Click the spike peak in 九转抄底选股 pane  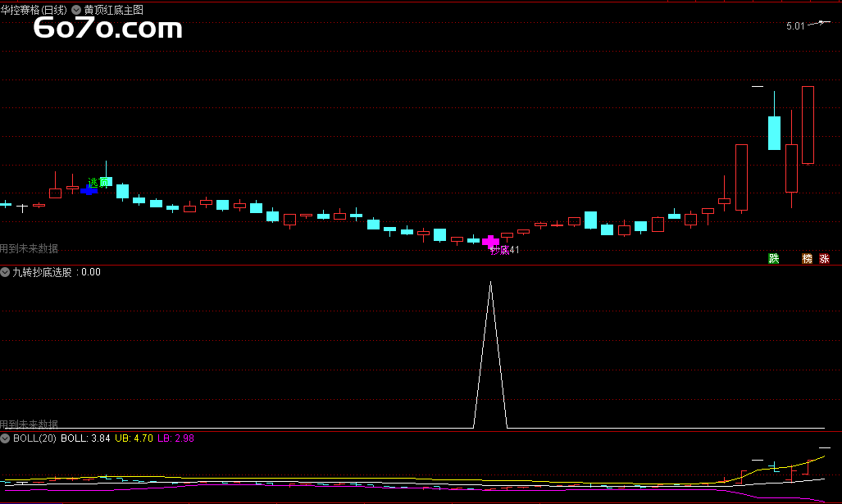490,283
